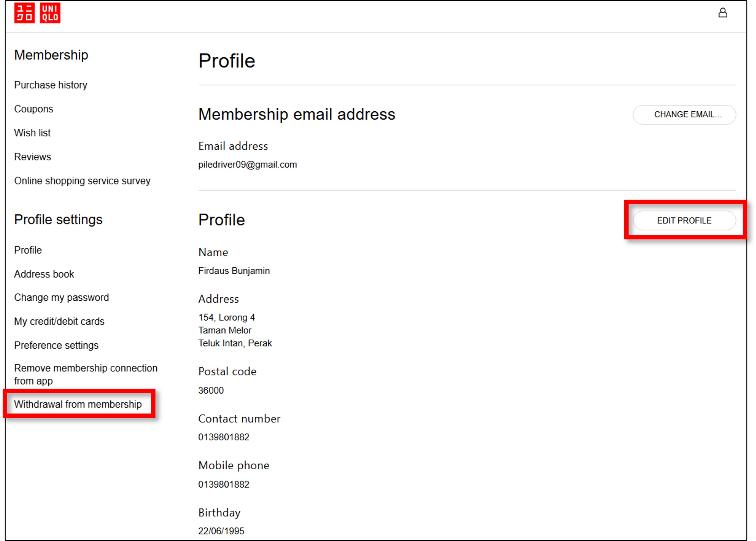Open the Address book link
The width and height of the screenshot is (756, 541).
point(44,274)
